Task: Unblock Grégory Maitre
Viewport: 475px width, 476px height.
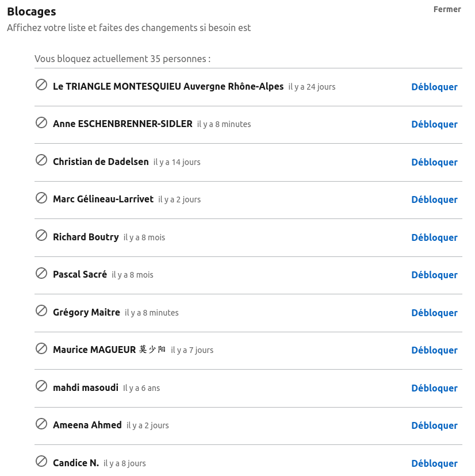Action: click(434, 313)
